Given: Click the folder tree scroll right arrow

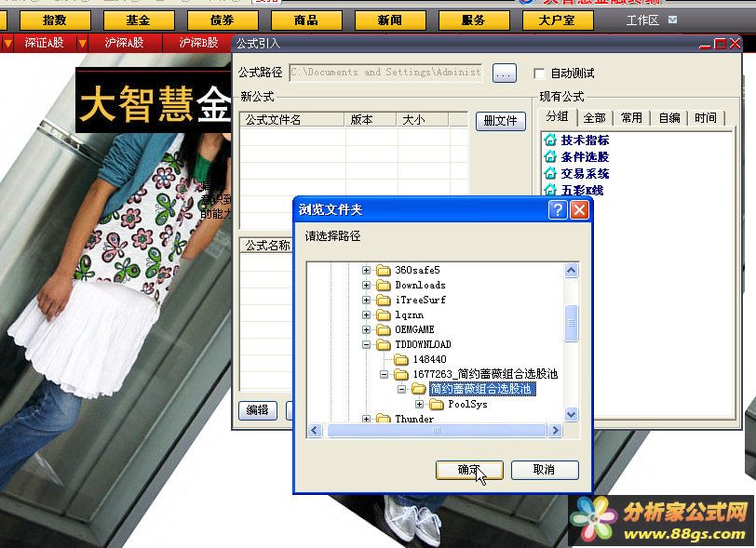Looking at the screenshot, I should (x=555, y=430).
